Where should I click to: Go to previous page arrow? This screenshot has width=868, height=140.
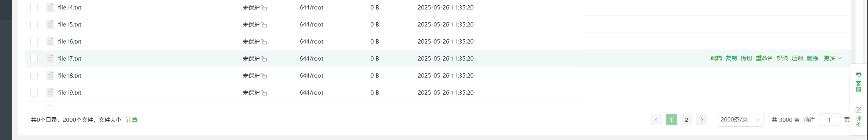pos(656,120)
